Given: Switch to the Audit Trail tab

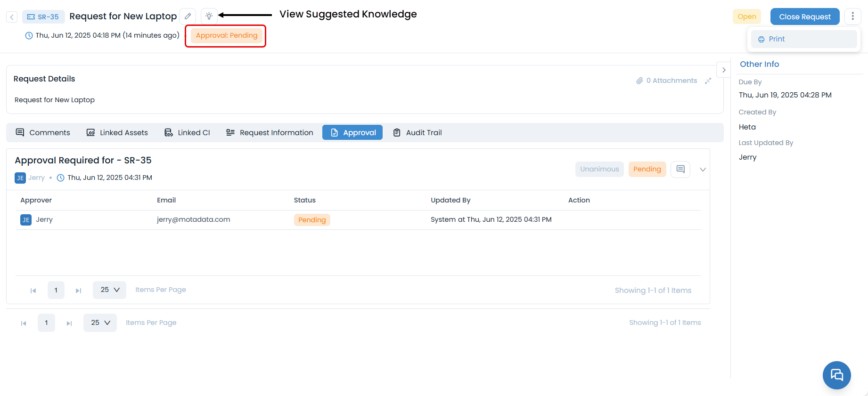Looking at the screenshot, I should [418, 133].
